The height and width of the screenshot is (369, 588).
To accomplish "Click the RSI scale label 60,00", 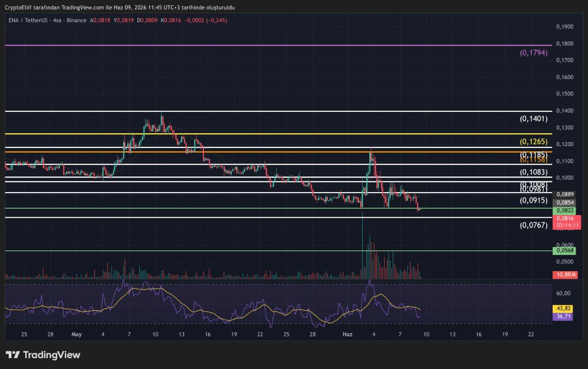I will tap(563, 293).
